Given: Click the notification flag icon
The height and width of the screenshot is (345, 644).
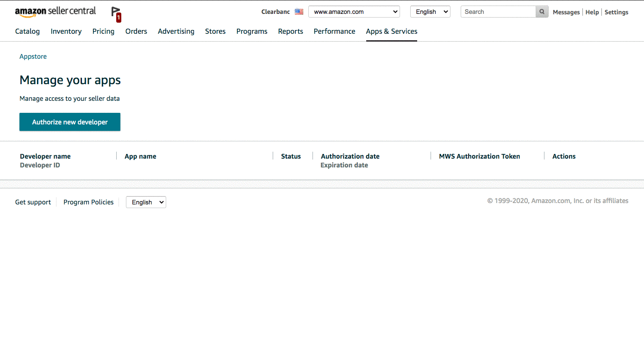Looking at the screenshot, I should 116,13.
